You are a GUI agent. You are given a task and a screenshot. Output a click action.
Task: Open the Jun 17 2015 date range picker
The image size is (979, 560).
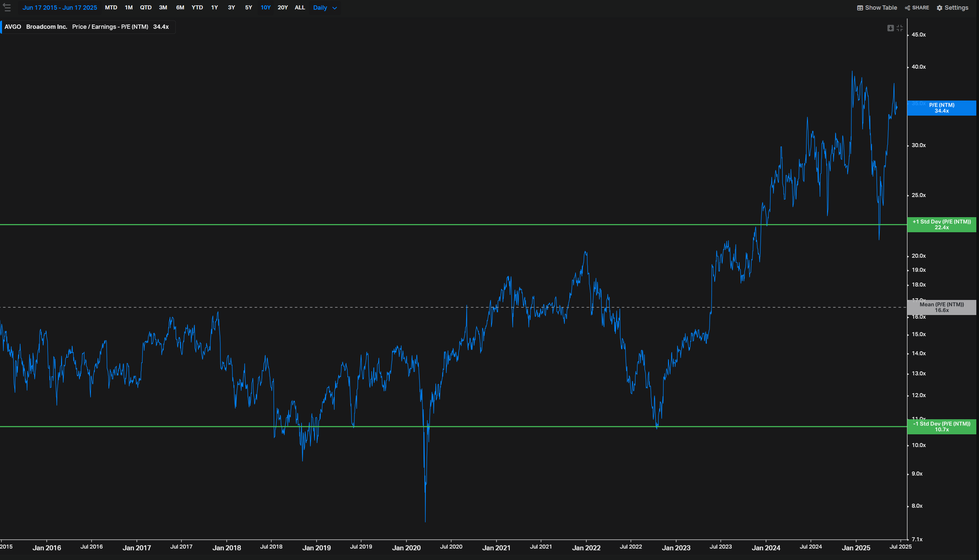(60, 8)
